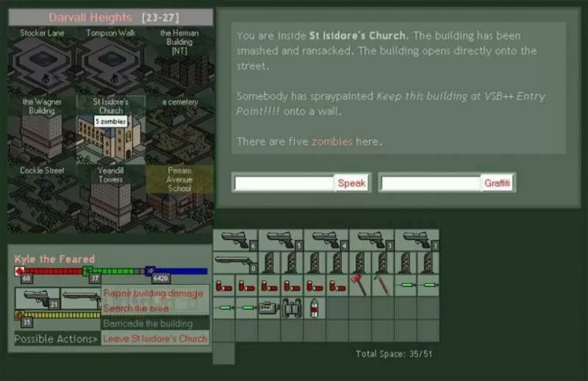Pick the pistol clip next to the shotgun

[269, 263]
